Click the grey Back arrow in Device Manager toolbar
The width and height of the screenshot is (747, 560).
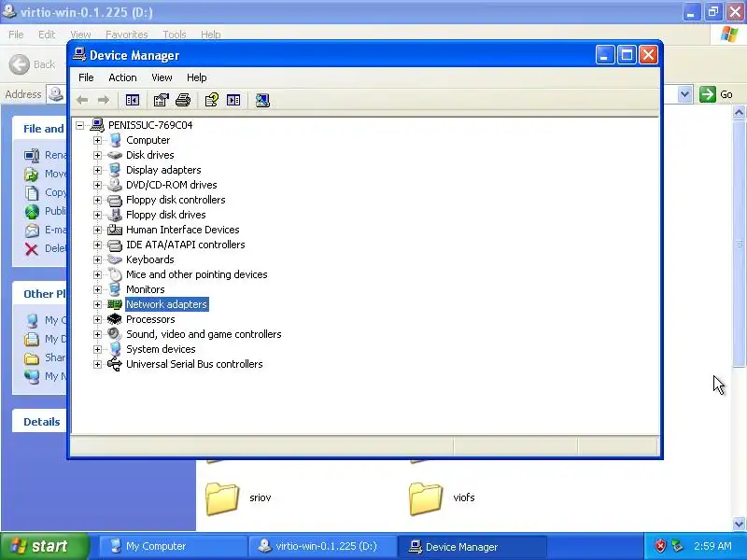82,100
